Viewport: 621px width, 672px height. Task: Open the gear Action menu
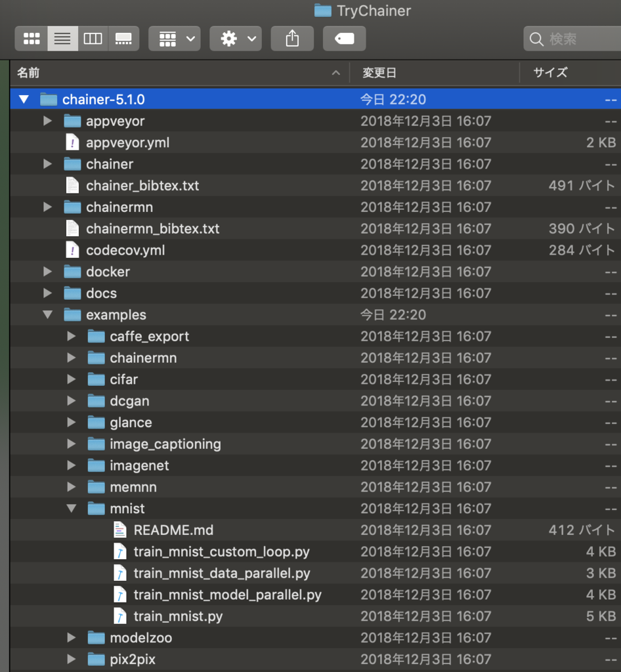pyautogui.click(x=235, y=39)
